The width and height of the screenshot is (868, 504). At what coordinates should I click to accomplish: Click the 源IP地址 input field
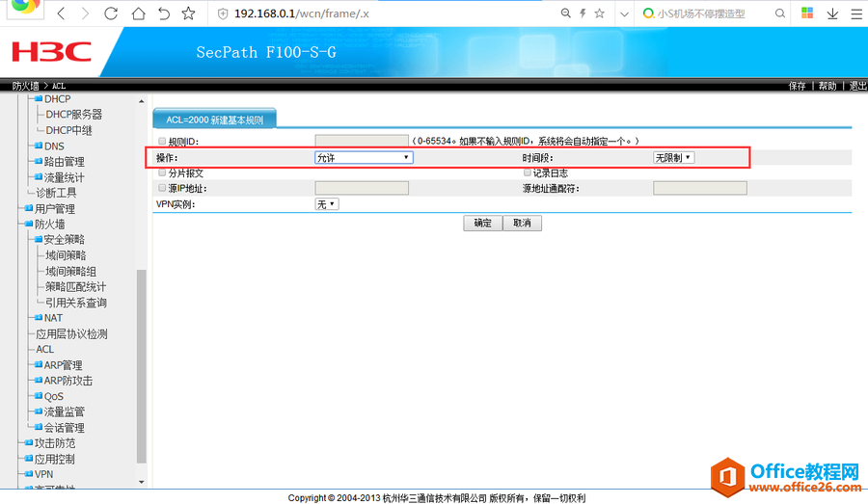[362, 188]
